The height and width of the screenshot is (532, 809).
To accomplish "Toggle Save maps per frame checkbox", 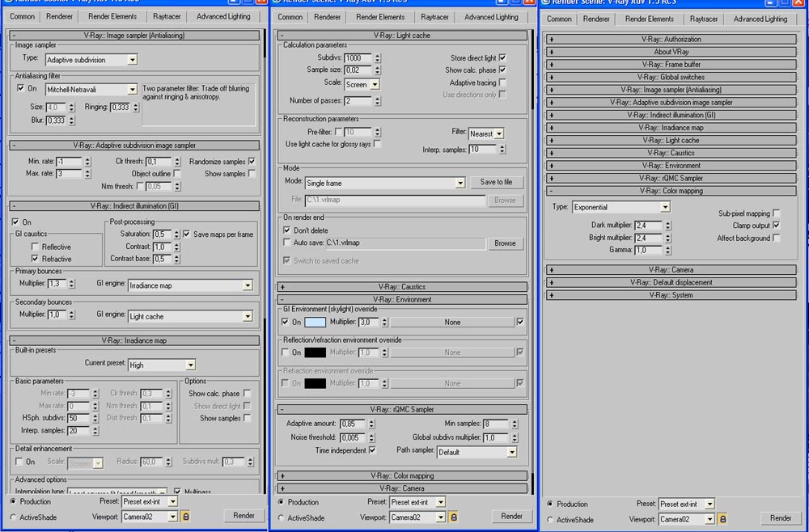I will click(187, 234).
